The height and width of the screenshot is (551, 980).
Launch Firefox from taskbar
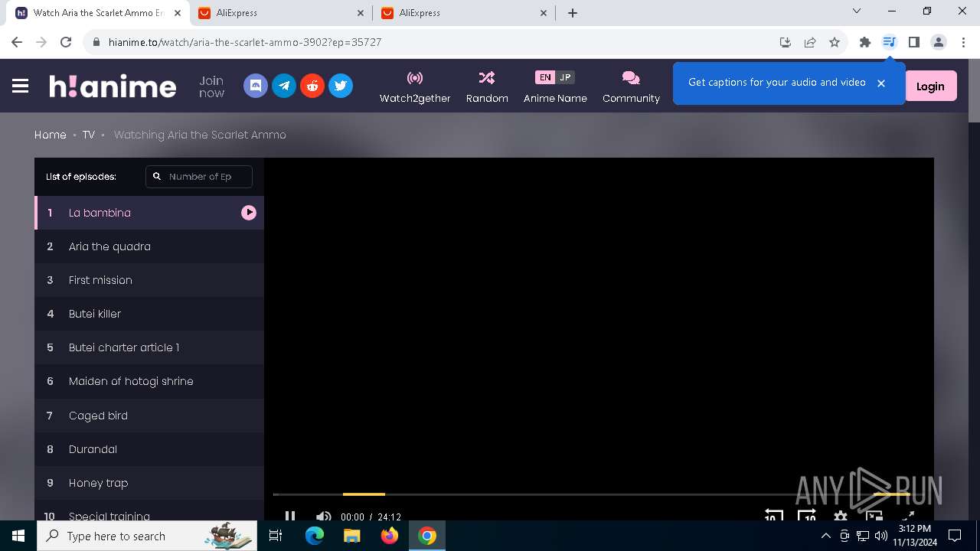coord(389,536)
